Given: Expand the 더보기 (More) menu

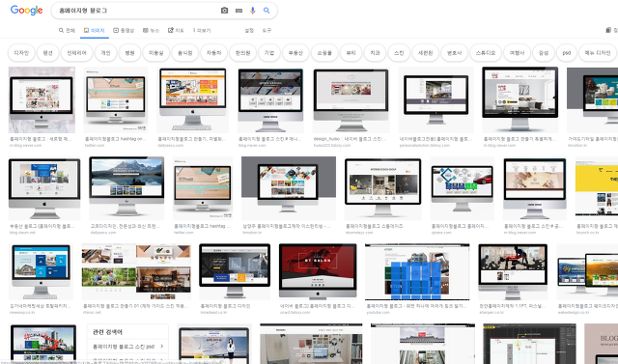Looking at the screenshot, I should point(202,30).
